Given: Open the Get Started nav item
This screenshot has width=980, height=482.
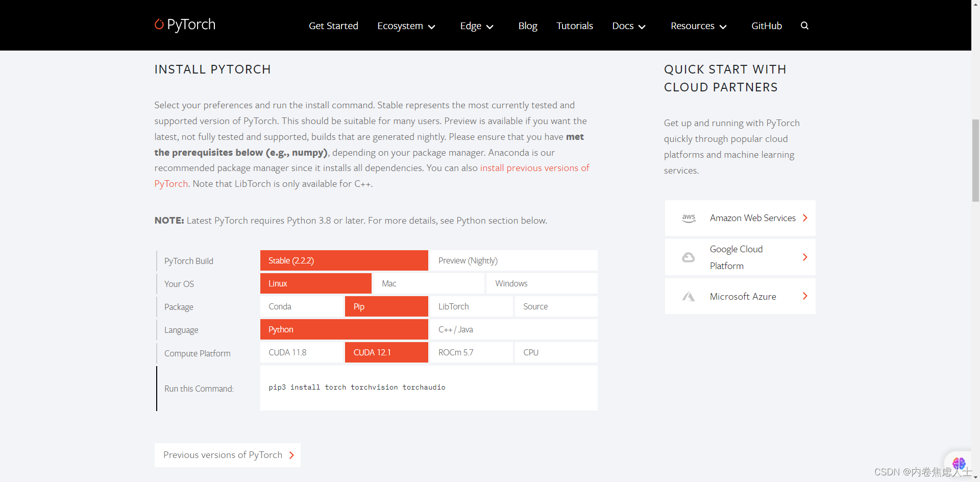Looking at the screenshot, I should point(333,26).
